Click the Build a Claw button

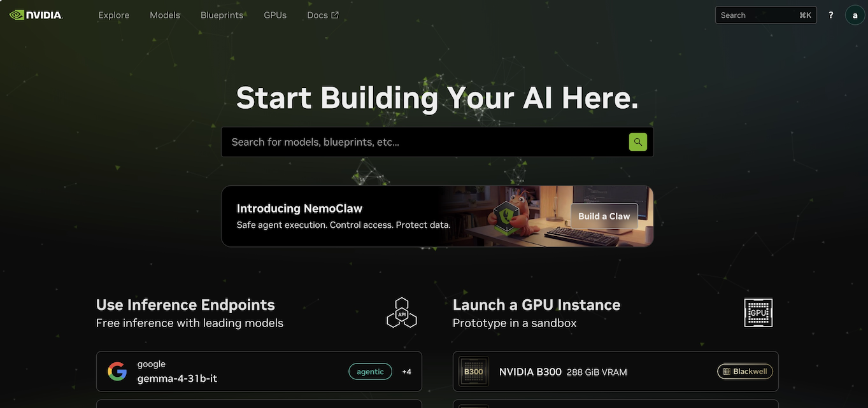(604, 216)
